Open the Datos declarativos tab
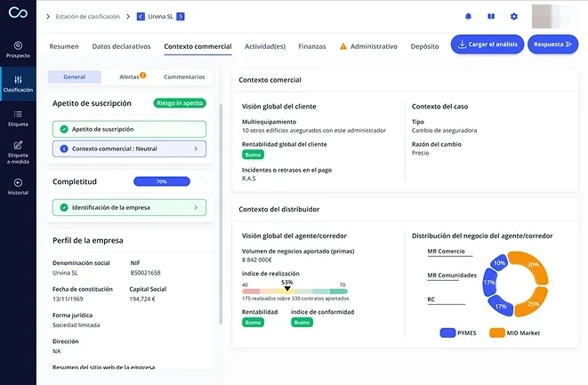Screen dimensions: 588x385 pyautogui.click(x=122, y=46)
